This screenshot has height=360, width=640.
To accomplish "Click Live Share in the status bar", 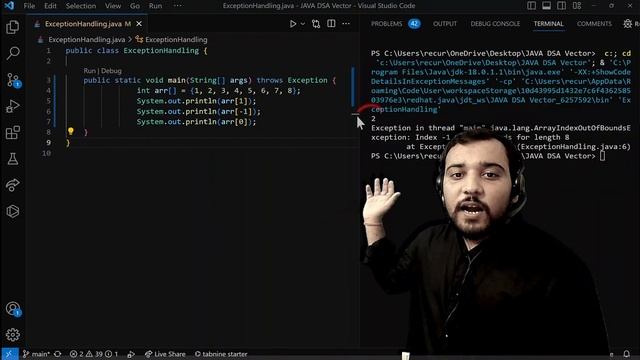I will 165,354.
